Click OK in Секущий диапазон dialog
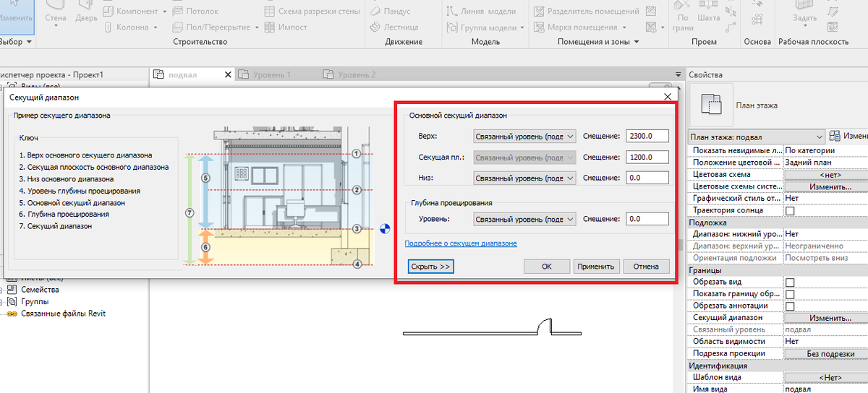Viewport: 868px width, 393px height. [x=547, y=267]
